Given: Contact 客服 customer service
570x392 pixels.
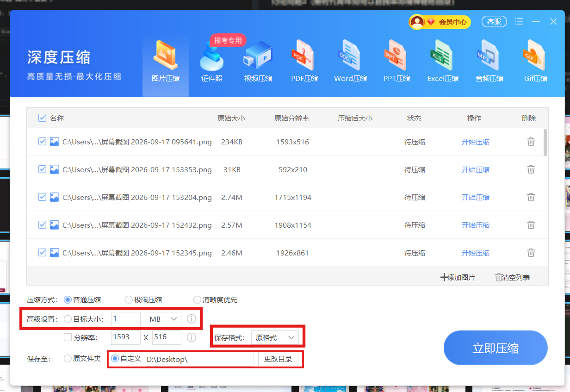Looking at the screenshot, I should coord(494,22).
